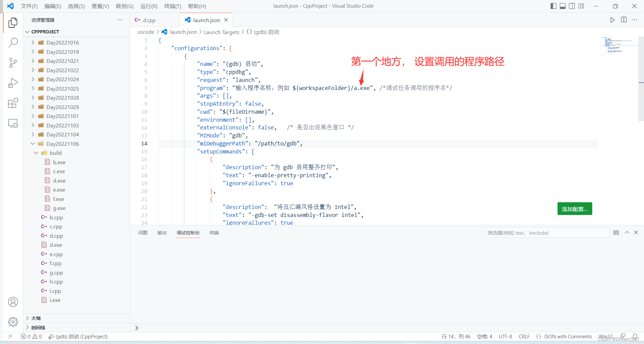Image resolution: width=644 pixels, height=344 pixels.
Task: Collapse the Day20221106 folder
Action: pos(33,144)
